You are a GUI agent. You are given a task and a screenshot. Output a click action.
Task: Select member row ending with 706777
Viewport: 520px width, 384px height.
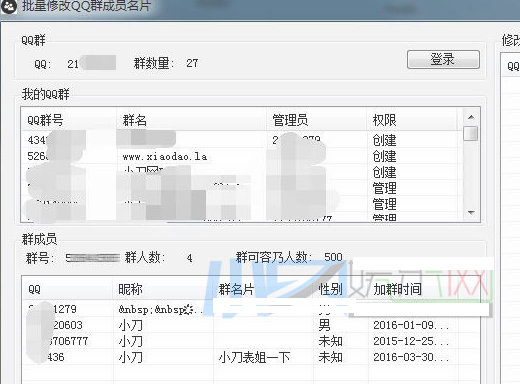tap(251, 341)
